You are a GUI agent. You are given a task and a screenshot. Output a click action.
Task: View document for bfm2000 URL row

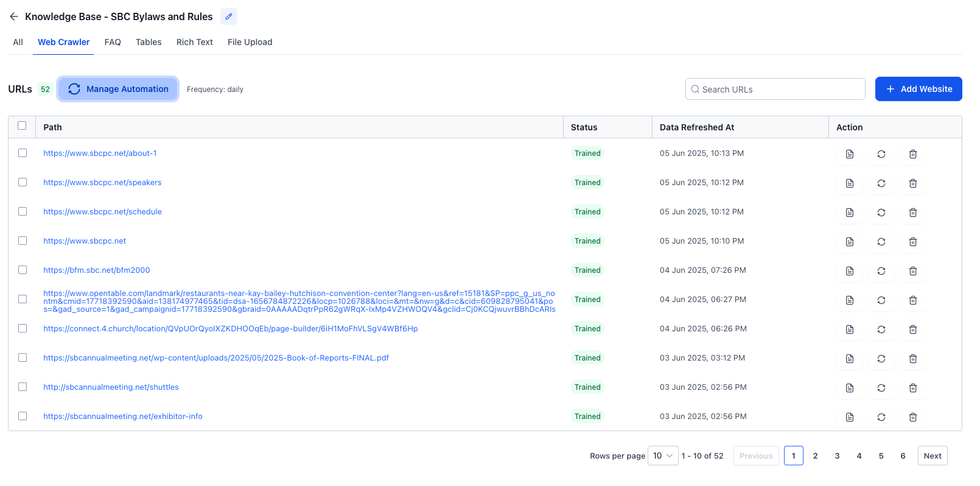[850, 271]
